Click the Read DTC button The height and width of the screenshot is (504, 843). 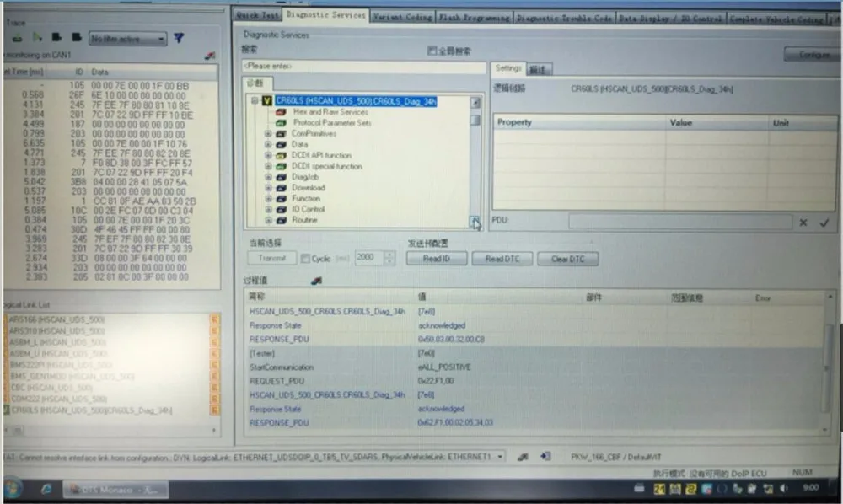[502, 259]
